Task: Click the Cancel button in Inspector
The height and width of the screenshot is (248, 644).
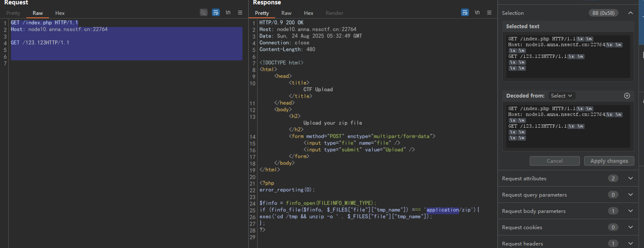Action: tap(555, 161)
